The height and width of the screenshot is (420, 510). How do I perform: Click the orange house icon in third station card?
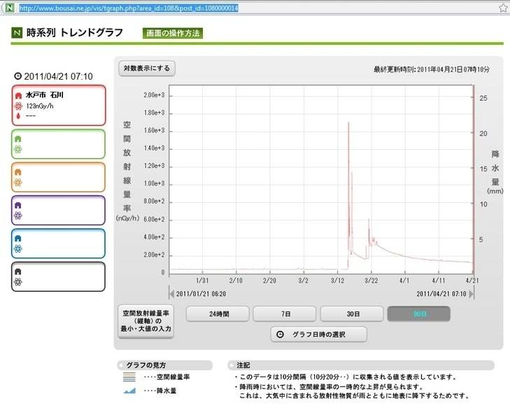(18, 171)
